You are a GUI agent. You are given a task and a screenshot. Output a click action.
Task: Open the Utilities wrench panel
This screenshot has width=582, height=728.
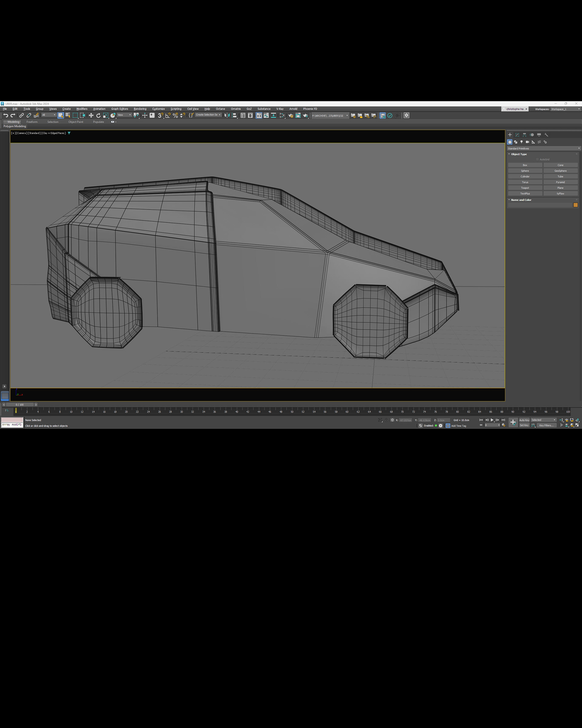(546, 135)
